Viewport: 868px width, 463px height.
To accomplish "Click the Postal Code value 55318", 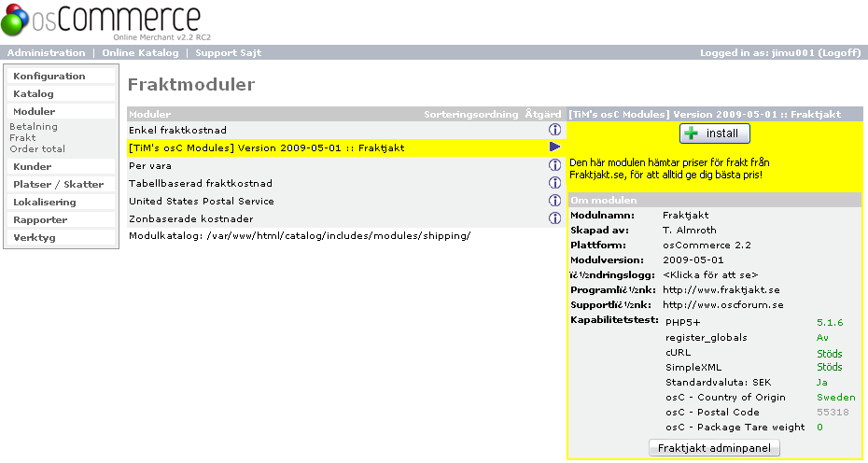I will (833, 412).
